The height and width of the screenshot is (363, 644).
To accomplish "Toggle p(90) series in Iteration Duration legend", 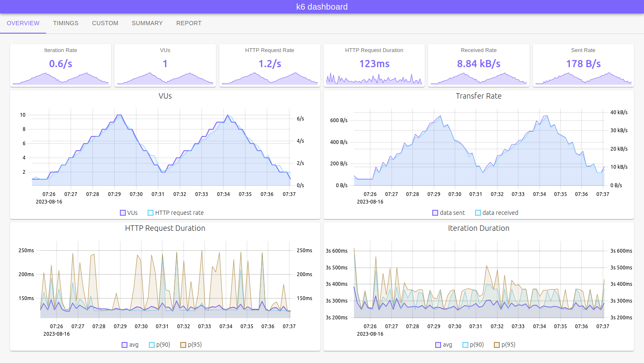I will point(473,345).
